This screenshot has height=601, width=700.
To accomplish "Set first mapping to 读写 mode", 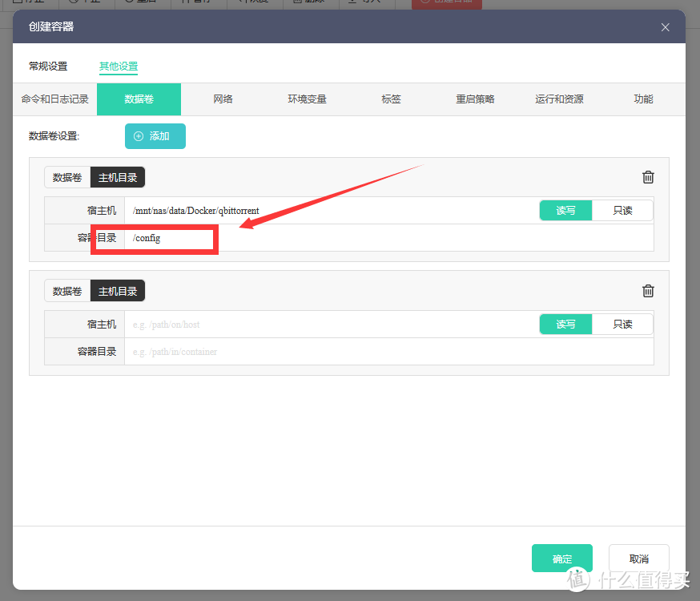I will tap(565, 210).
